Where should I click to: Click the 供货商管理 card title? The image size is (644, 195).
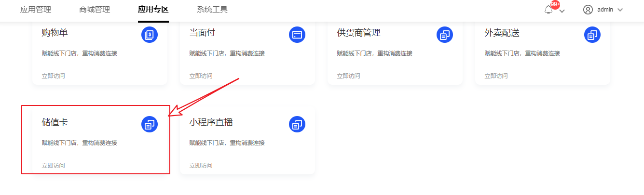[358, 33]
